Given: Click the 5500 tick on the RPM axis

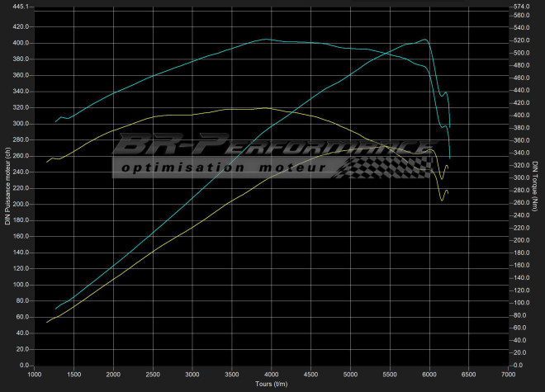Looking at the screenshot, I should point(390,374).
